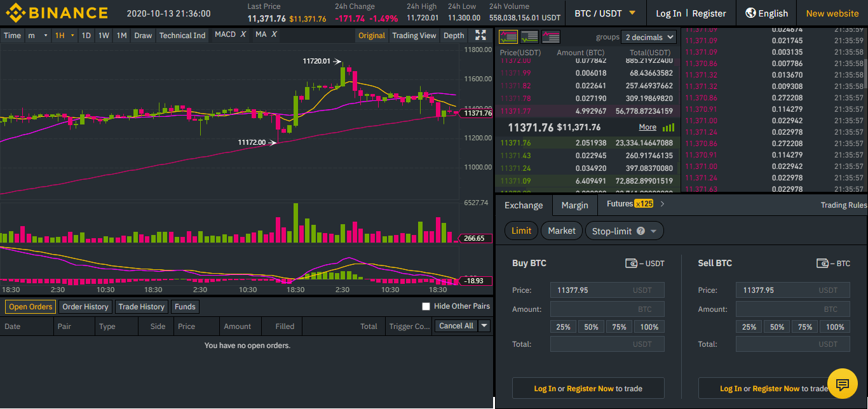Show bids-only order book view
The image size is (868, 409).
[529, 37]
